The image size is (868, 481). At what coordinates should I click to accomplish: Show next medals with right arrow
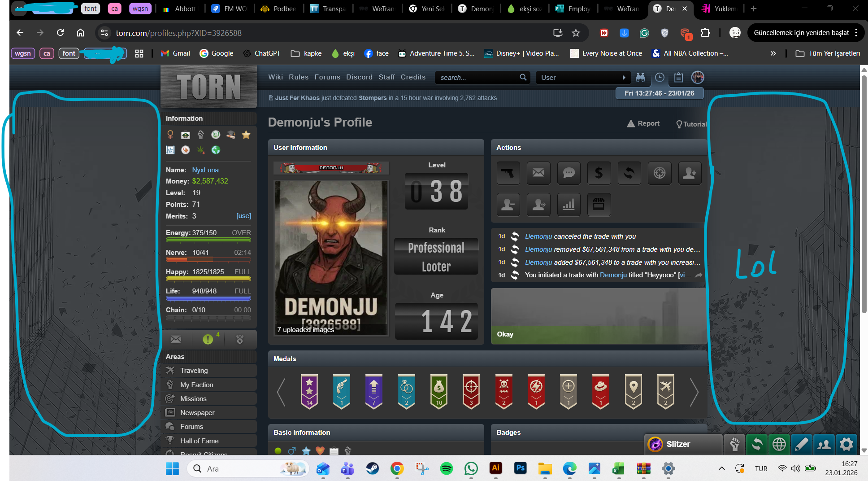point(694,392)
